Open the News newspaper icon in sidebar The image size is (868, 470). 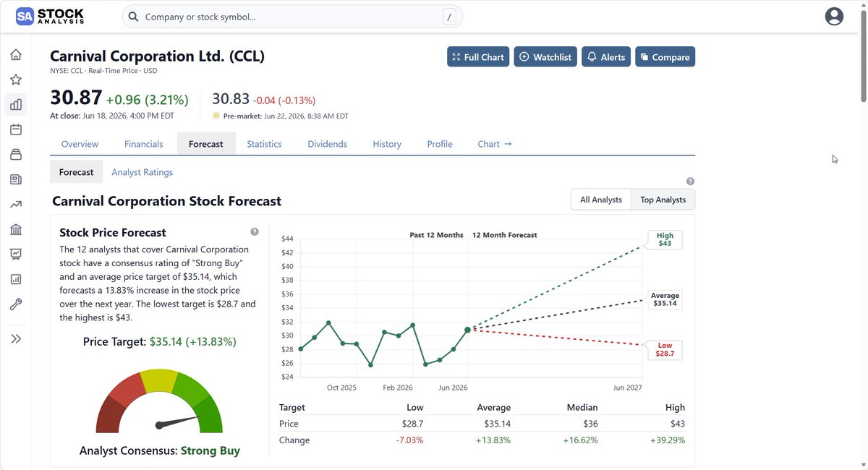(x=16, y=179)
